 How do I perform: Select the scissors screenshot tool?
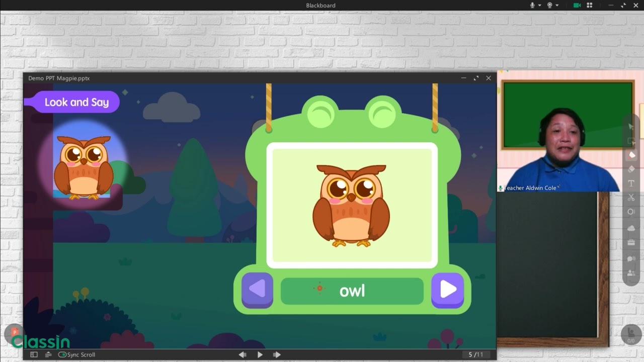631,198
